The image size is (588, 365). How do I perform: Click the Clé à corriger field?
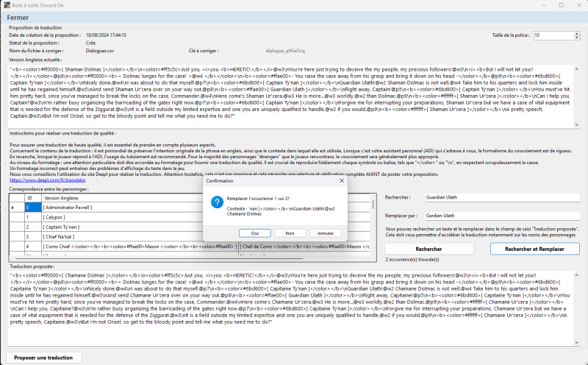304,51
